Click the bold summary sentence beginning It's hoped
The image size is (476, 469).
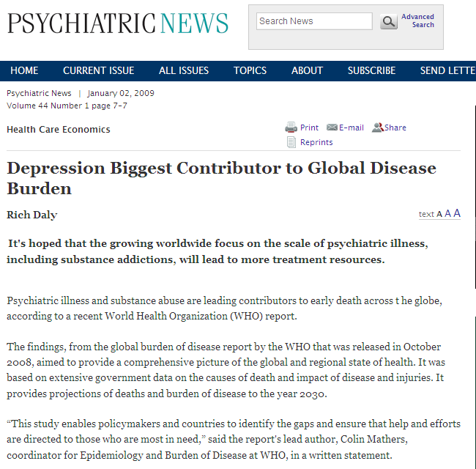pyautogui.click(x=217, y=251)
